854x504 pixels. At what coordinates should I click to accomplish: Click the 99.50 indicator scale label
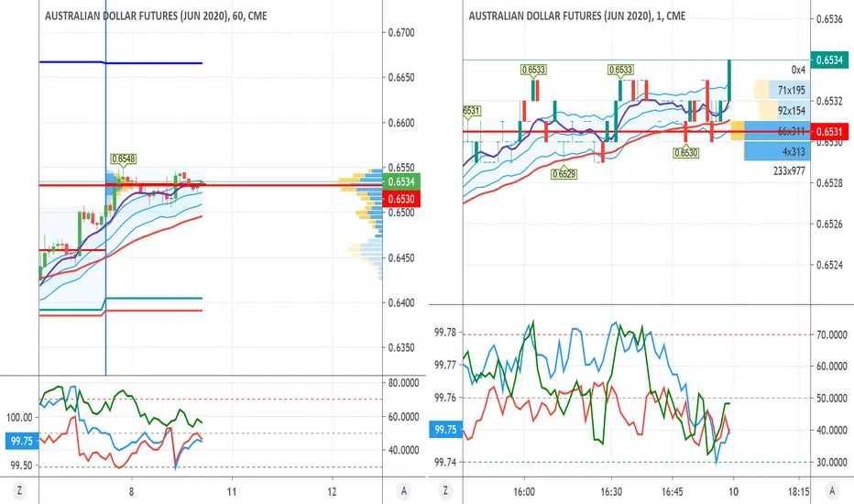tap(22, 466)
